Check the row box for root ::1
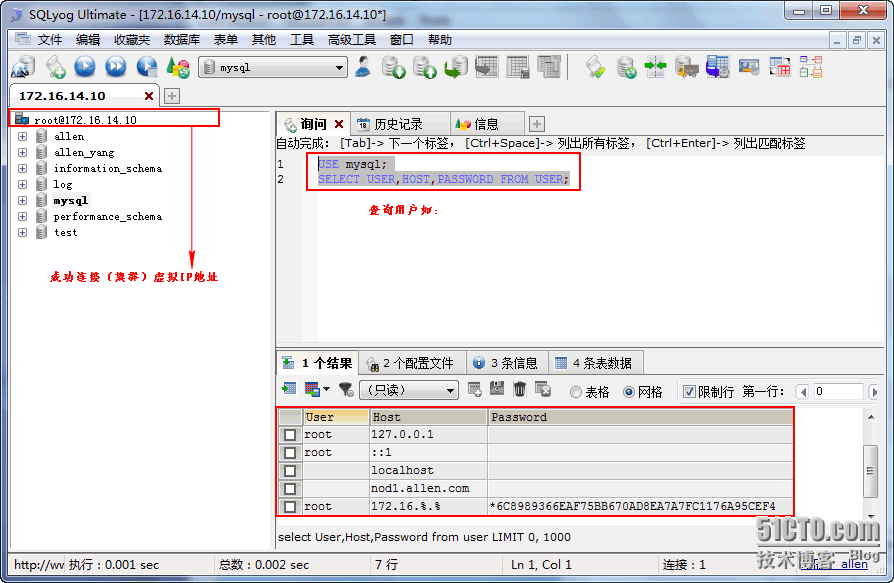 point(290,453)
